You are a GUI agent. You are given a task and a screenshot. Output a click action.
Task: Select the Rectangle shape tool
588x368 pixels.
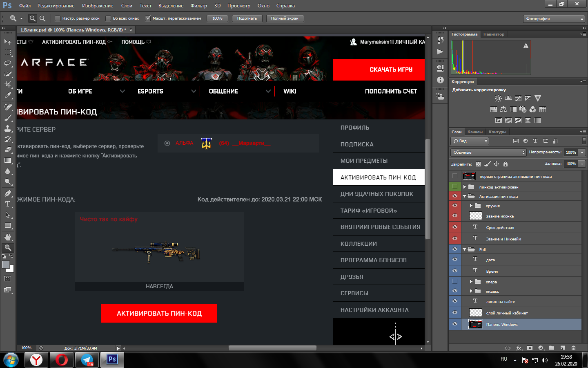point(8,225)
